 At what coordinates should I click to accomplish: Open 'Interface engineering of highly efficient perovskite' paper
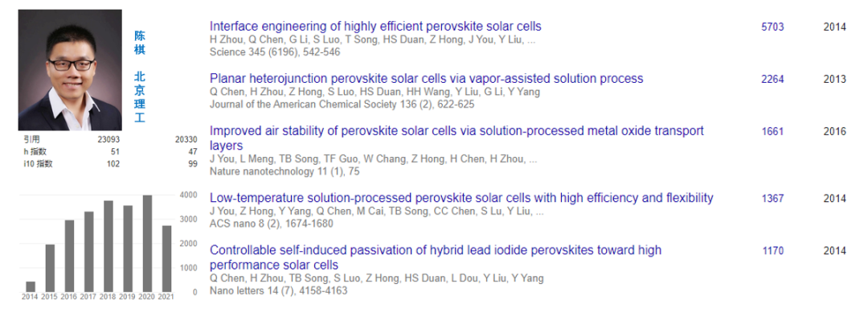coord(375,27)
